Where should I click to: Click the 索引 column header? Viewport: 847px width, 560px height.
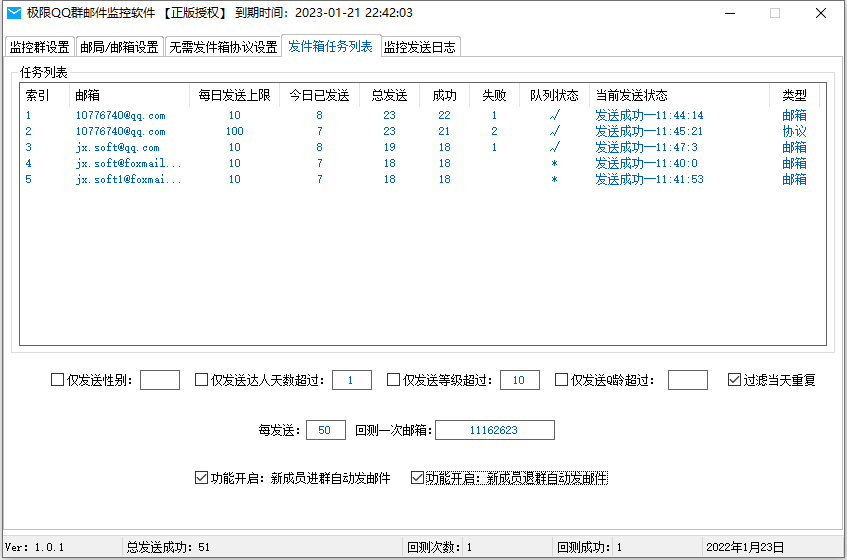tap(45, 95)
